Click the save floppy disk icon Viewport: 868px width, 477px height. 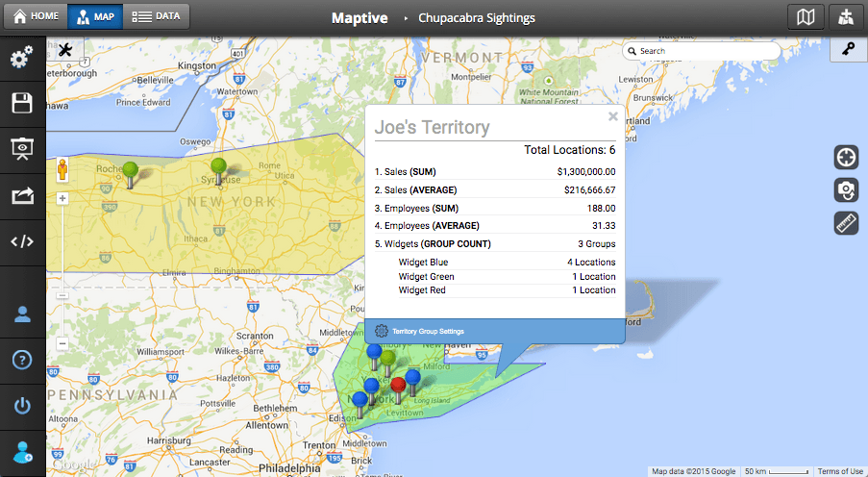[22, 104]
